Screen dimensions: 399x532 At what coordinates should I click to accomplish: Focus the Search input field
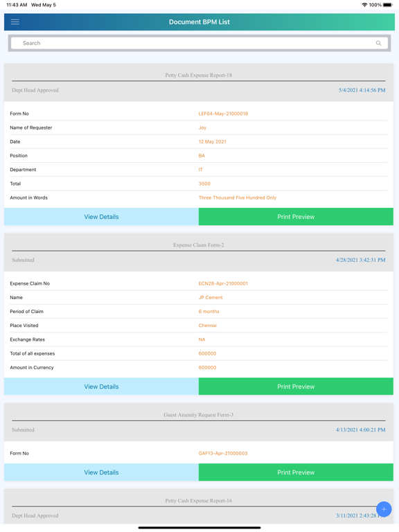click(199, 43)
